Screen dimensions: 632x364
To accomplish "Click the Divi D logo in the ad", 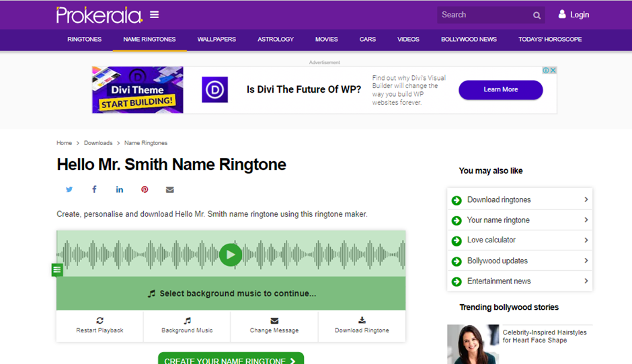I will (215, 89).
